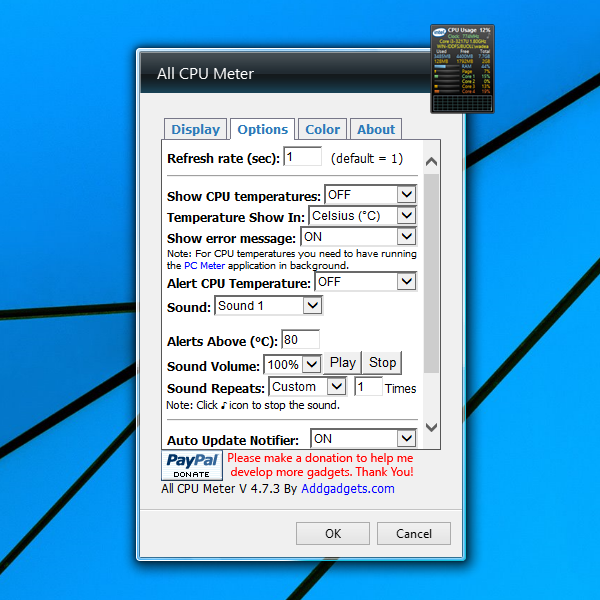Click the PayPal Donate button
600x600 pixels.
coord(192,466)
